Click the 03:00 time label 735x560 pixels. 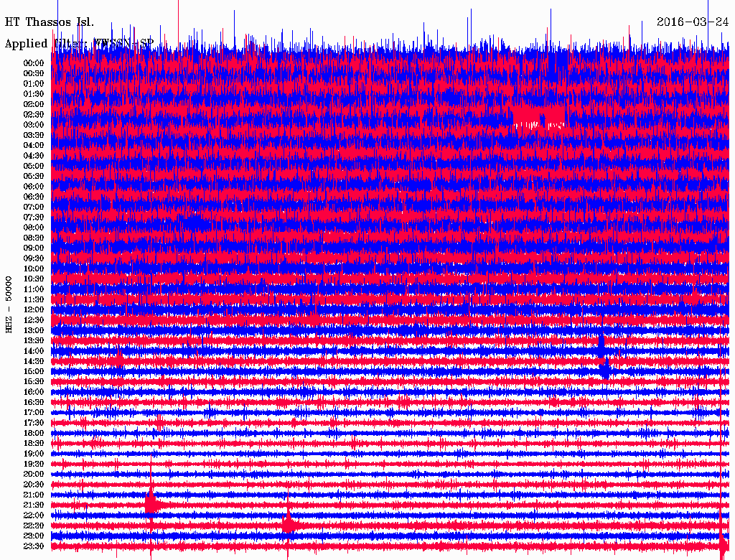(x=34, y=125)
